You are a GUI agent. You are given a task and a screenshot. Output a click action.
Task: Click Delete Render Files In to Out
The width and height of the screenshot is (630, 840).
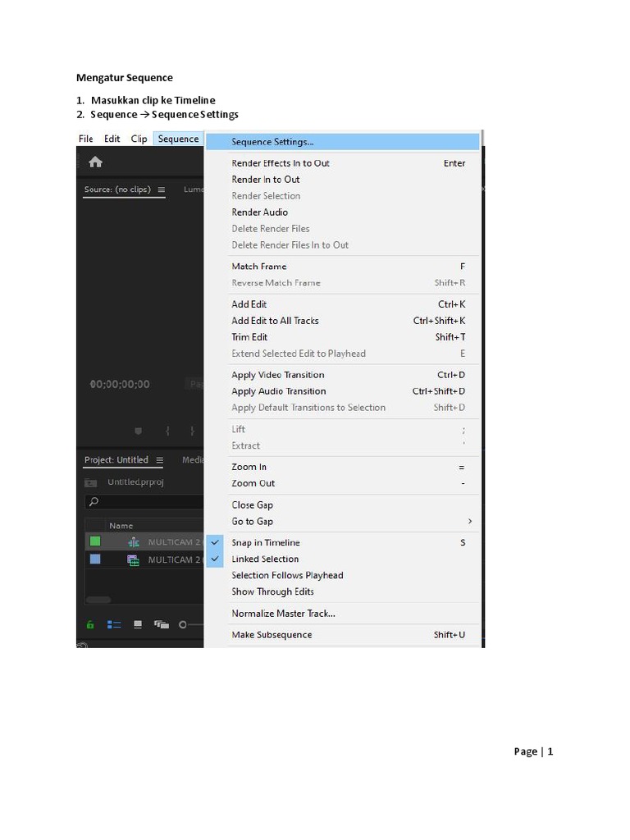tap(343, 244)
